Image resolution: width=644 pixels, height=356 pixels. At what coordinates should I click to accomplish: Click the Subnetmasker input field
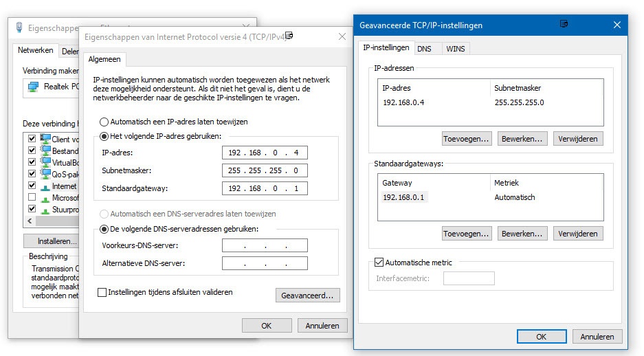point(265,170)
